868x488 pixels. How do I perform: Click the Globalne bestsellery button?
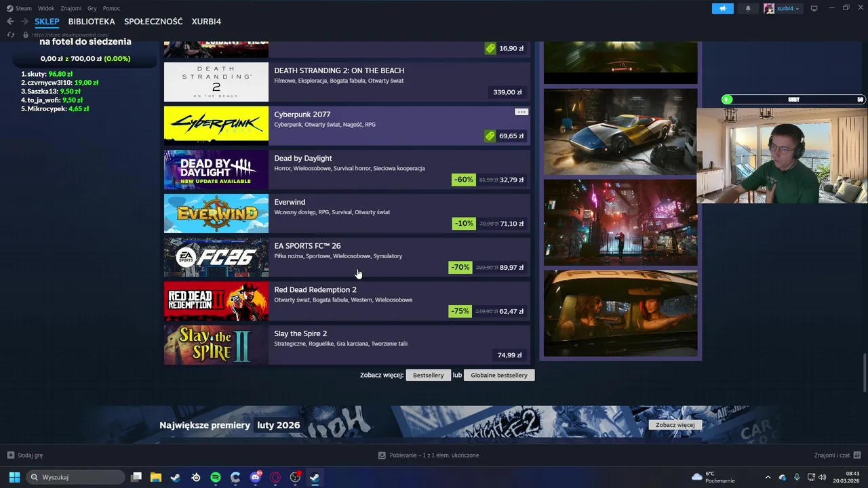point(499,375)
